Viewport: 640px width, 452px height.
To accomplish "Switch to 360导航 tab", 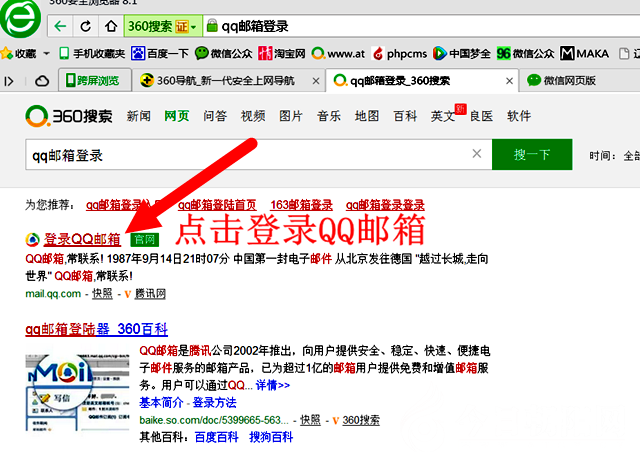I will [224, 81].
